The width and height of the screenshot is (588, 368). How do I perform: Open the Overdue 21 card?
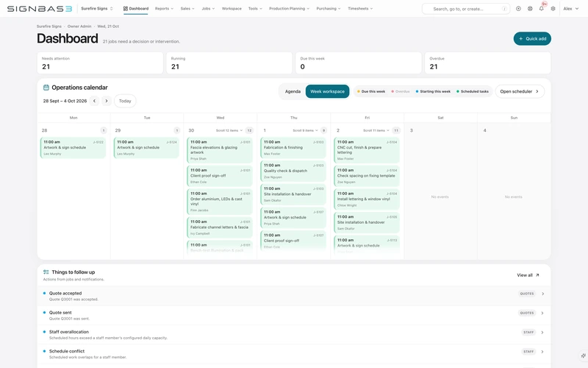[x=487, y=63]
